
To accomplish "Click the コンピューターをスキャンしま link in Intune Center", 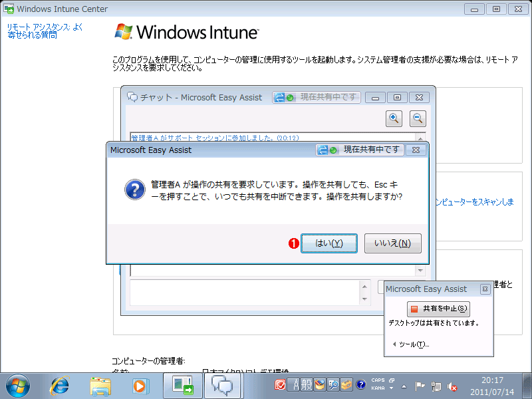I will 474,202.
